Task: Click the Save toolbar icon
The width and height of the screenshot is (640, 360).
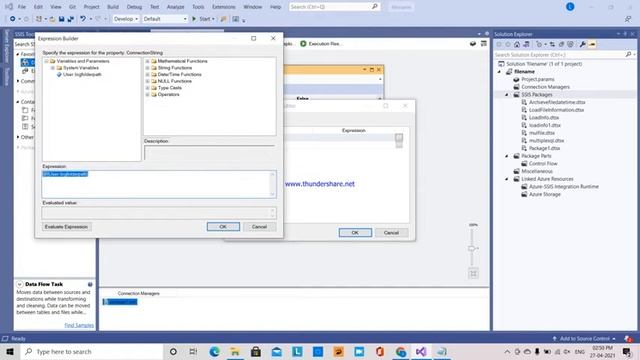Action: (x=62, y=19)
